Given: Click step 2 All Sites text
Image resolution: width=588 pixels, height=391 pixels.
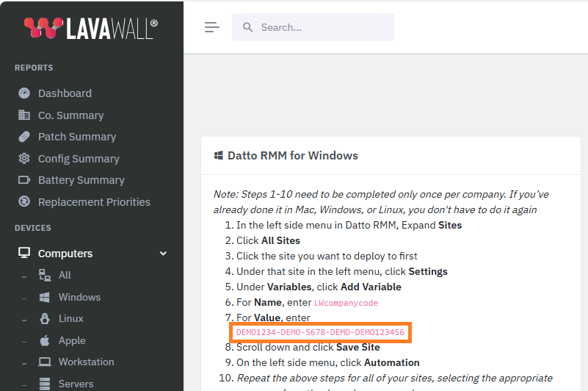Looking at the screenshot, I should pos(280,240).
